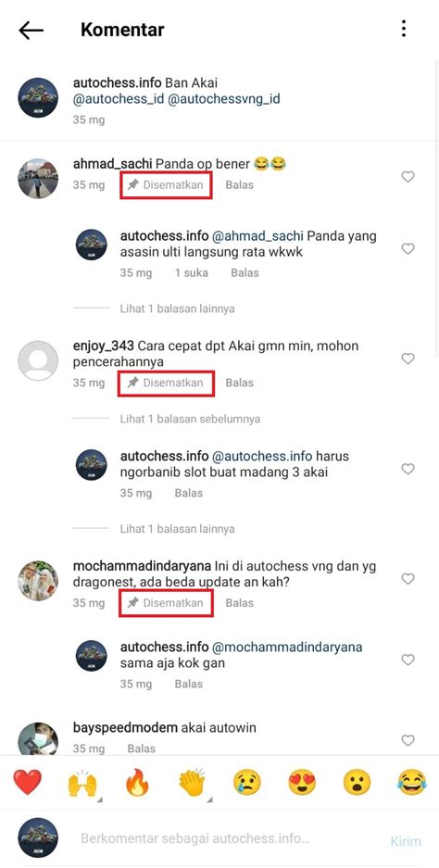Image resolution: width=439 pixels, height=868 pixels.
Task: Select the heart-eyes emoji
Action: click(x=302, y=784)
